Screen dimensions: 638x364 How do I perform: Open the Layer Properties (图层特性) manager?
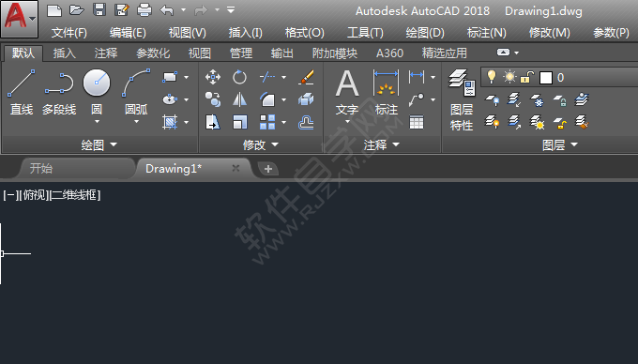[x=462, y=99]
